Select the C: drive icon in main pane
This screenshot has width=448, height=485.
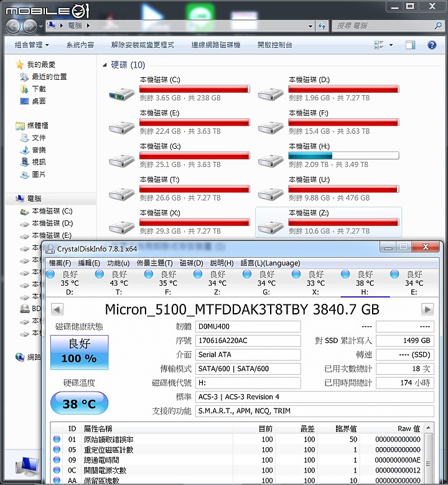coord(121,94)
